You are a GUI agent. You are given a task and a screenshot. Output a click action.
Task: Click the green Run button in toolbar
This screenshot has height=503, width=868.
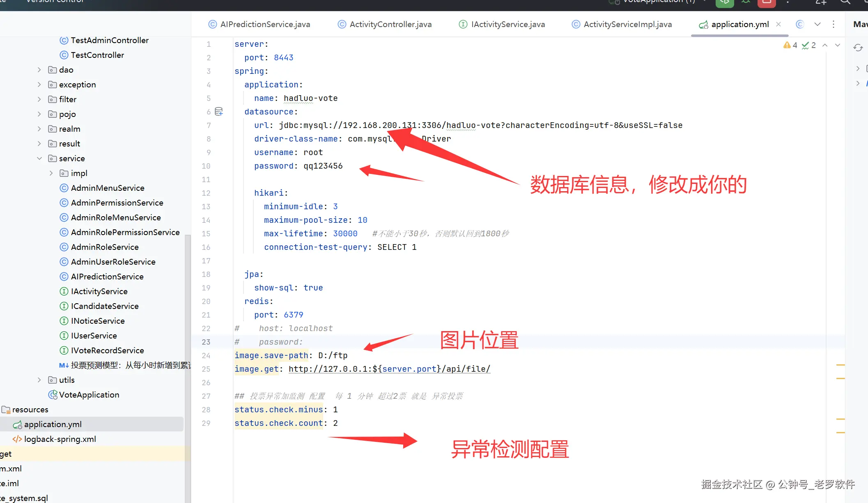click(725, 2)
